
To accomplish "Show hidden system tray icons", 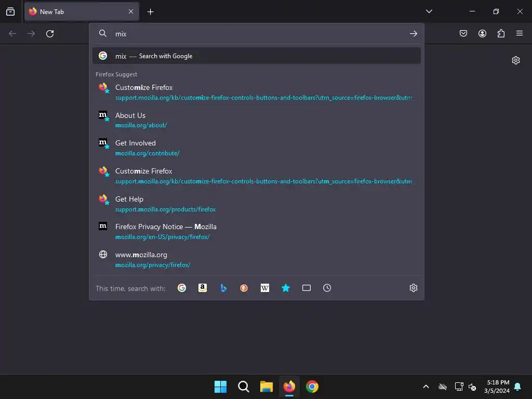I will click(426, 387).
